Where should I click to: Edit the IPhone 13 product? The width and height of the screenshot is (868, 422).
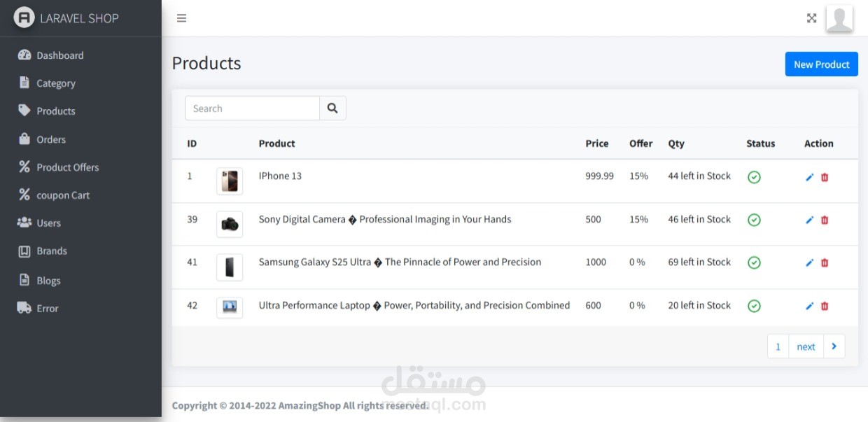click(810, 177)
